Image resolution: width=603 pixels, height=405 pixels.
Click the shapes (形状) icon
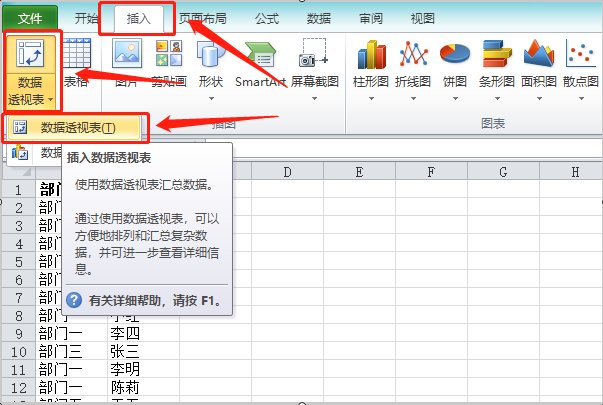coord(211,54)
